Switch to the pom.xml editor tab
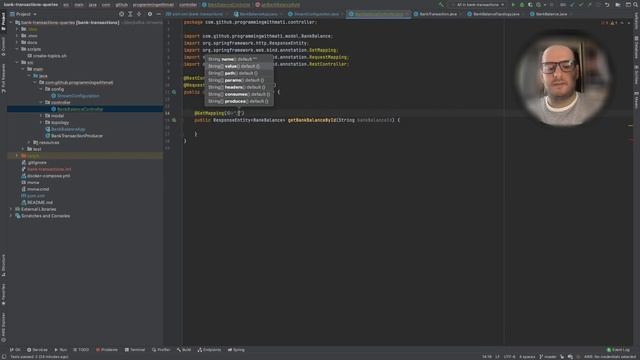The image size is (640, 360). tap(196, 14)
